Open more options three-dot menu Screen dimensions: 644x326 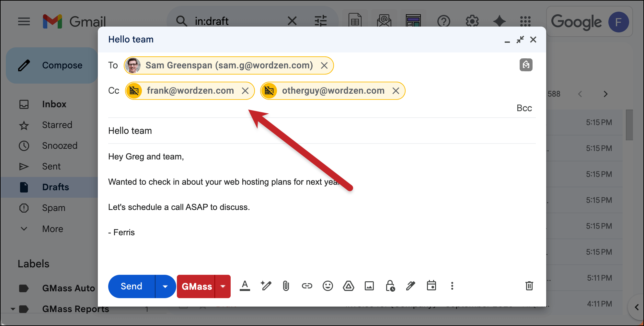pos(452,286)
